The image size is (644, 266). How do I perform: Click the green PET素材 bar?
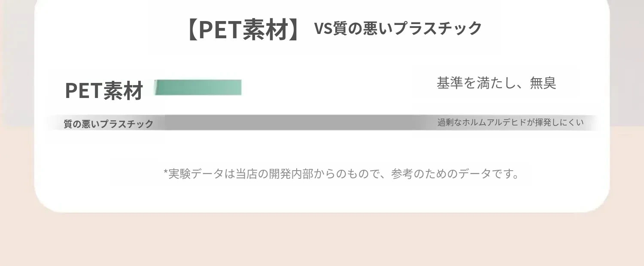pos(198,87)
